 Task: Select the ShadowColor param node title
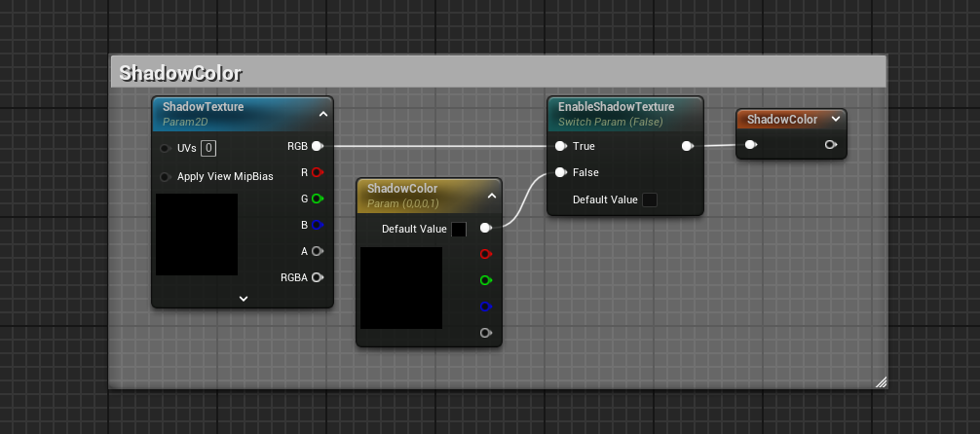[x=402, y=189]
